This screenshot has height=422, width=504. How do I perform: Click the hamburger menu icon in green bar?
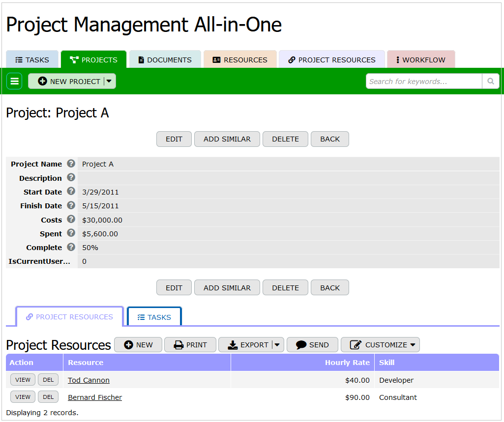coord(14,81)
